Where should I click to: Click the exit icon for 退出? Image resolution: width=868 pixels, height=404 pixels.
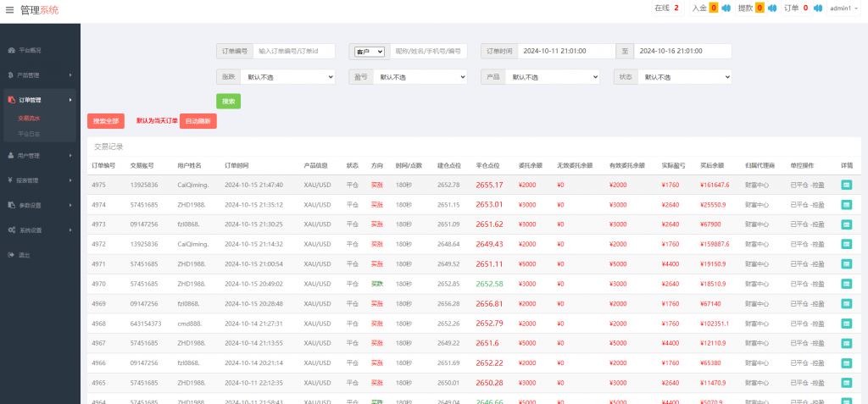(x=12, y=255)
